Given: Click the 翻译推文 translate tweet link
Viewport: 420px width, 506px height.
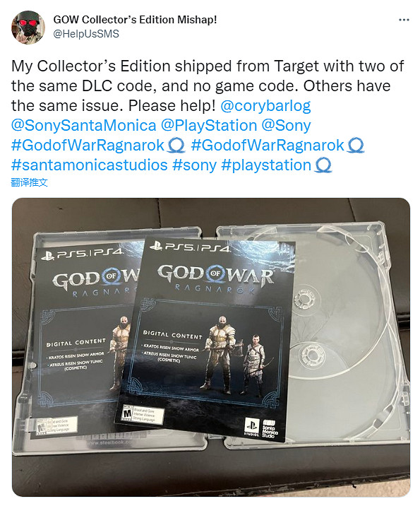Looking at the screenshot, I should tap(30, 182).
